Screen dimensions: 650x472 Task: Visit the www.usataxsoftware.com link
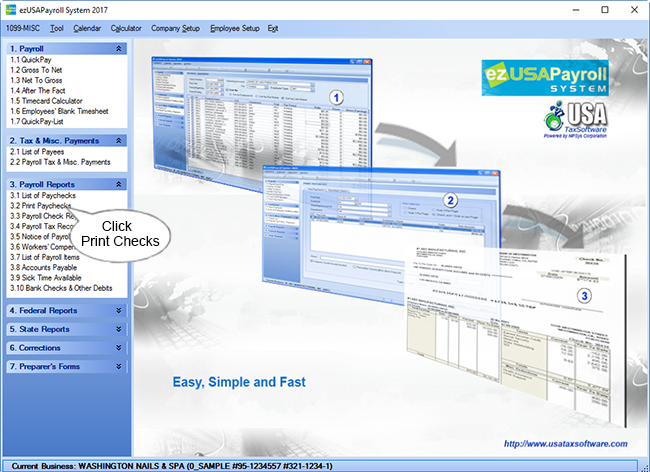pyautogui.click(x=564, y=444)
